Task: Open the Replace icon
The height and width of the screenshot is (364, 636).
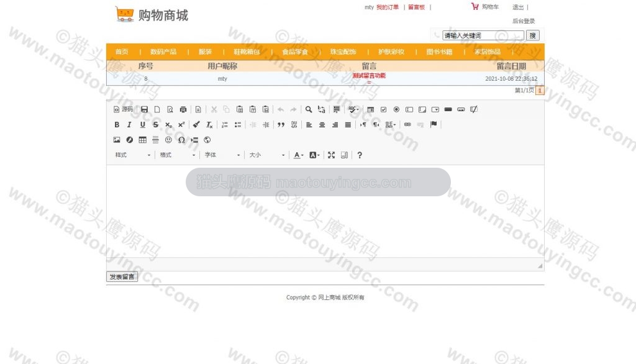Action: click(x=322, y=109)
